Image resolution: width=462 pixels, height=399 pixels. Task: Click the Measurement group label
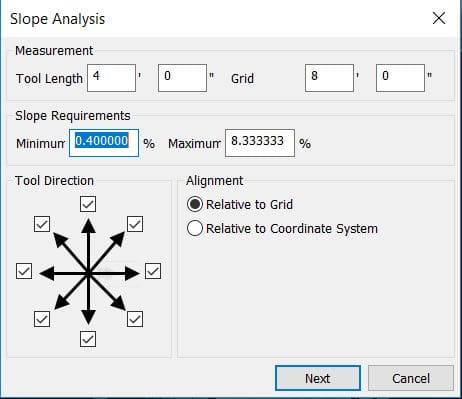point(54,51)
